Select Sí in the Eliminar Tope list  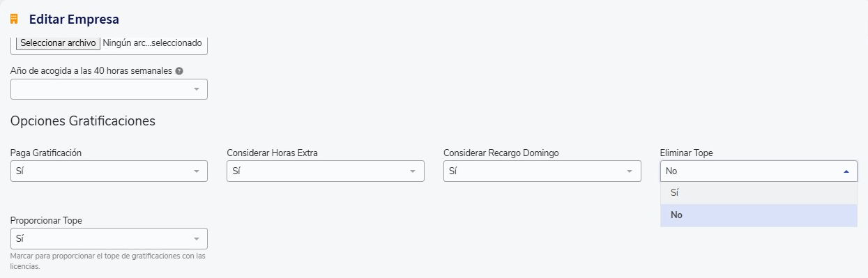click(759, 193)
